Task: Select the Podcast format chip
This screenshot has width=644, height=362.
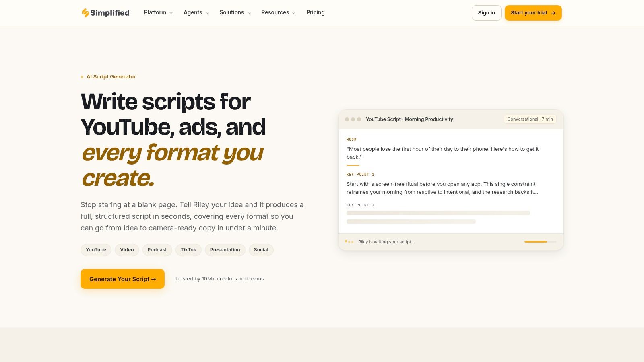Action: coord(157,250)
